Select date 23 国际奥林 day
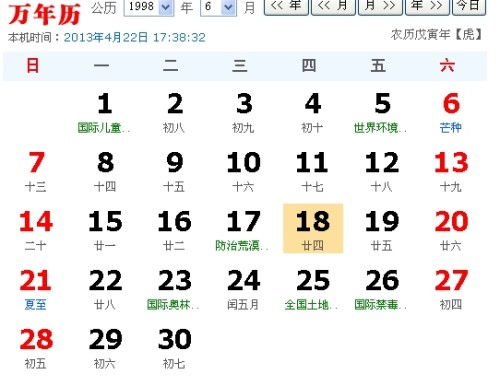This screenshot has height=386, width=500. click(174, 289)
